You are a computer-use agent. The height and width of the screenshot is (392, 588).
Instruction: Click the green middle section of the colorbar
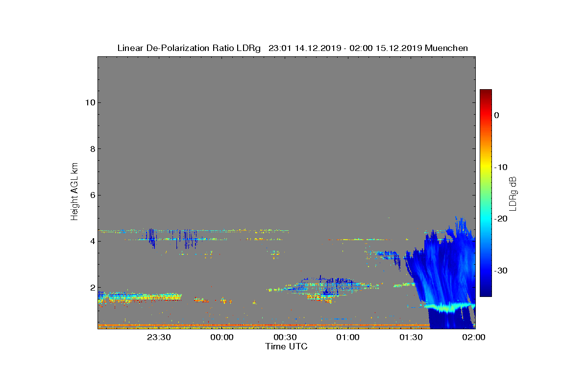[486, 193]
